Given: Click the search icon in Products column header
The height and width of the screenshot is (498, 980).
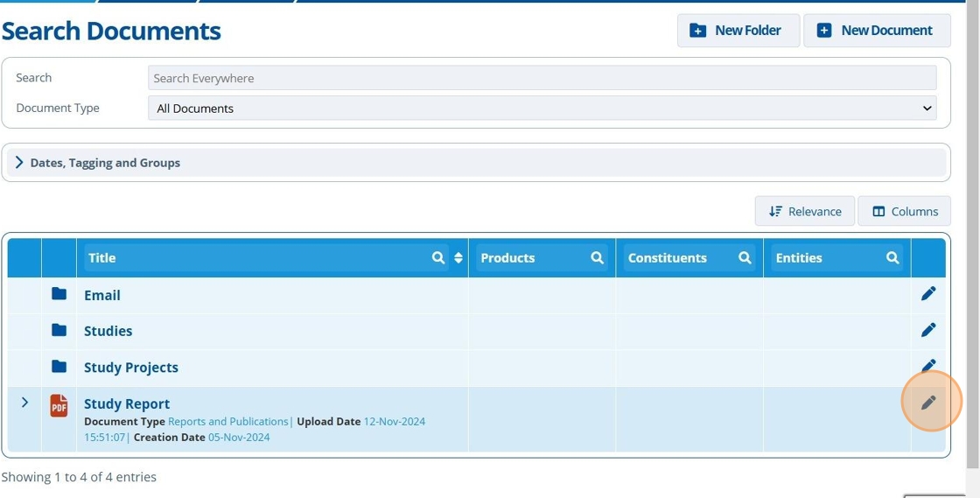Looking at the screenshot, I should point(598,257).
